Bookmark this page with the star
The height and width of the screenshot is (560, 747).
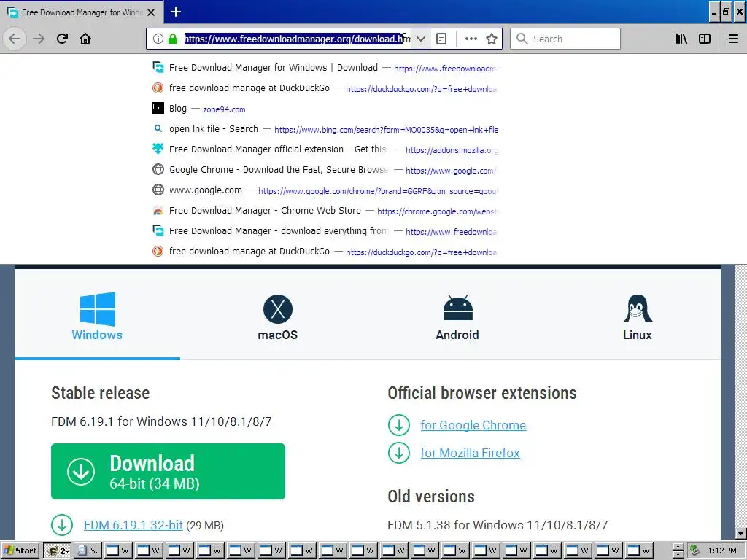[492, 39]
